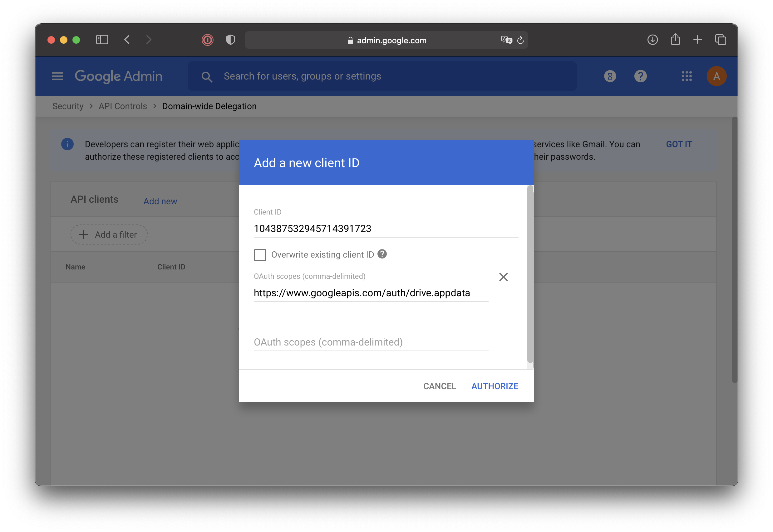Screen dimensions: 773x532
Task: Dismiss the banner with GOT IT
Action: pos(679,144)
